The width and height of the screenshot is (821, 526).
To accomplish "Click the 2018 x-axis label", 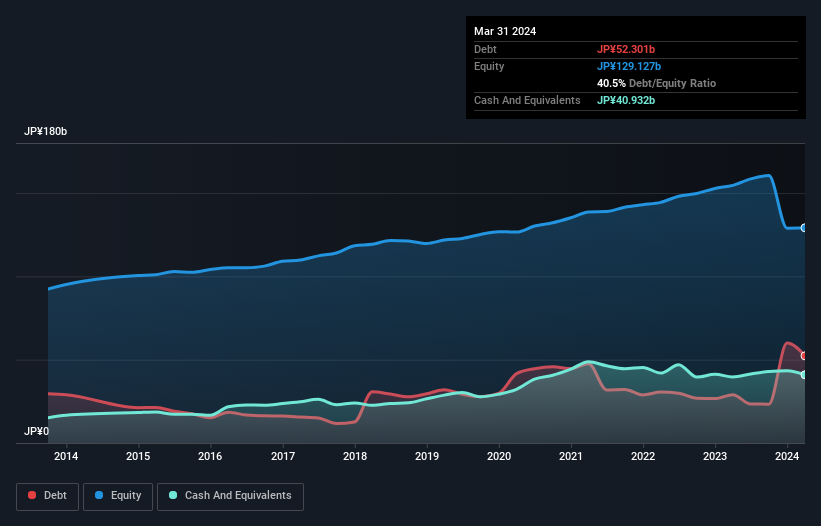I will pos(355,456).
